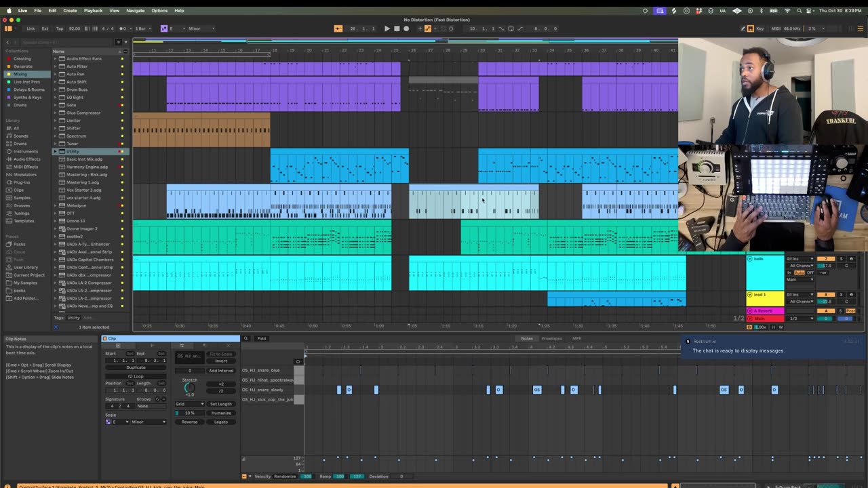Image resolution: width=868 pixels, height=488 pixels.
Task: Toggle the Key map mode button
Action: click(x=759, y=28)
